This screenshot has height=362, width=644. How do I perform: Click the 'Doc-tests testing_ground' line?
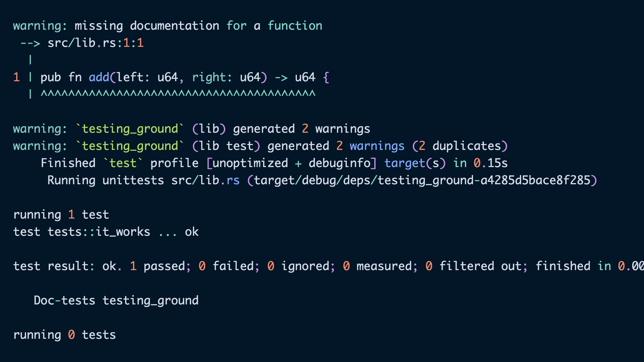[x=116, y=300]
